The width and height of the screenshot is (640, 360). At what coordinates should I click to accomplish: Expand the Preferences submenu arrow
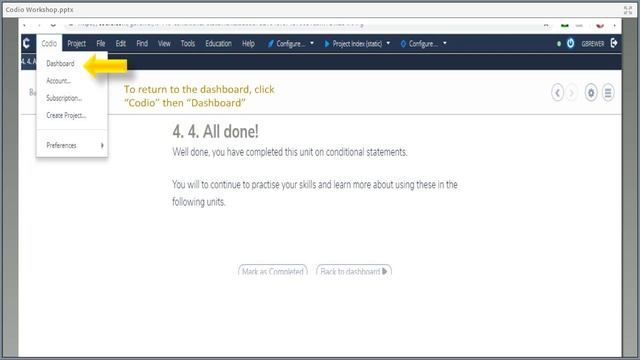[x=102, y=145]
